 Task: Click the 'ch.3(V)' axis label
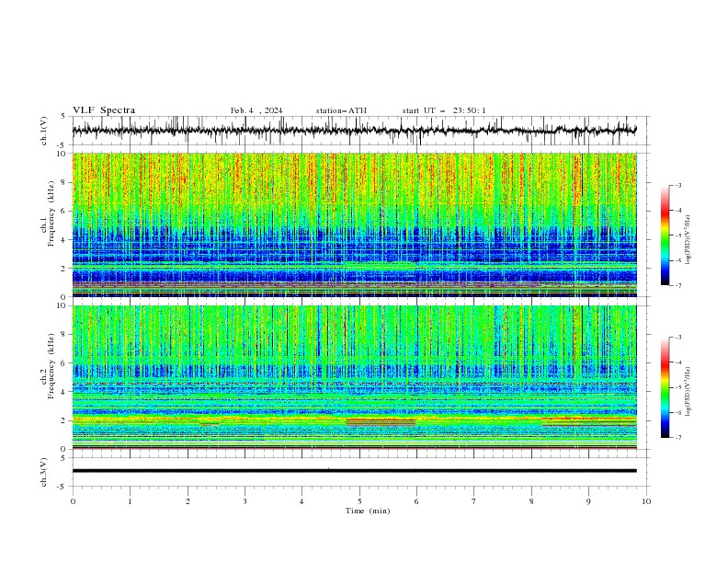click(x=44, y=472)
